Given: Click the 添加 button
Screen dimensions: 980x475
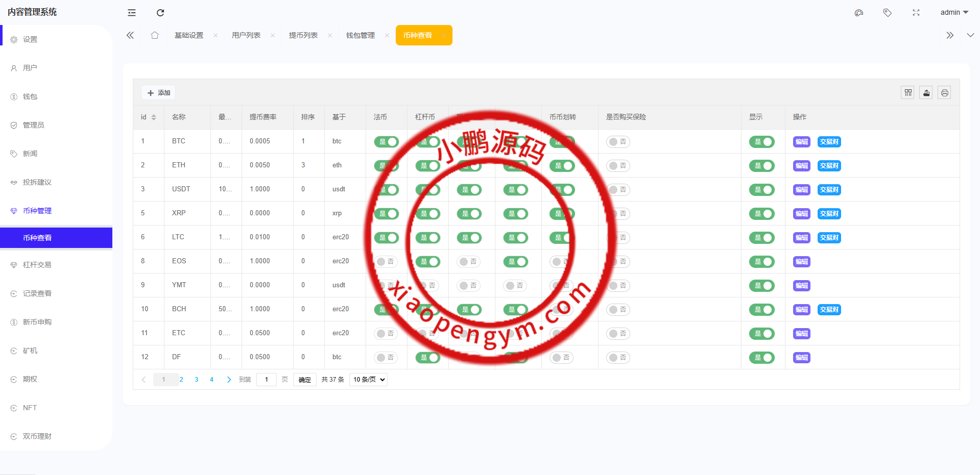Looking at the screenshot, I should tap(158, 93).
